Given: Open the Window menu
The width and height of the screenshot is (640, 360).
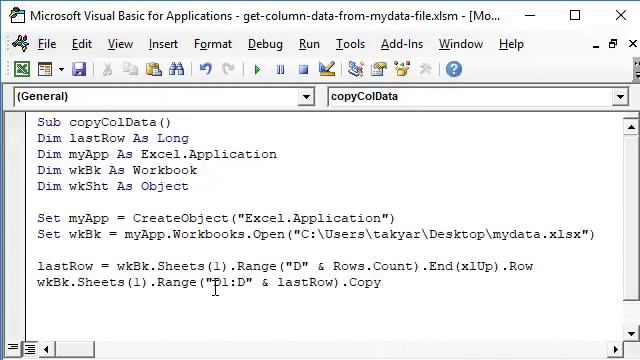Looking at the screenshot, I should tap(461, 44).
